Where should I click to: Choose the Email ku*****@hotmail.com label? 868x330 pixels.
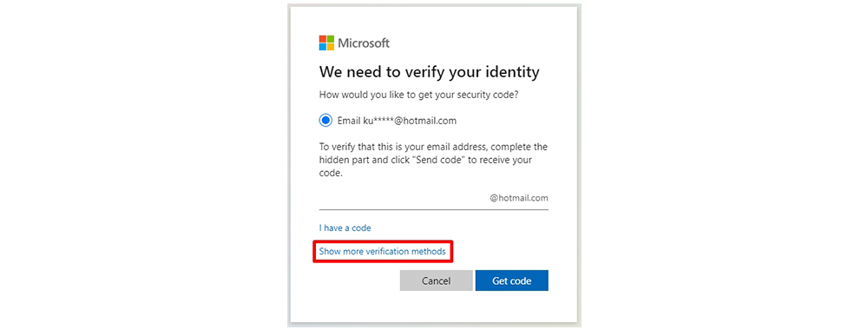(397, 120)
